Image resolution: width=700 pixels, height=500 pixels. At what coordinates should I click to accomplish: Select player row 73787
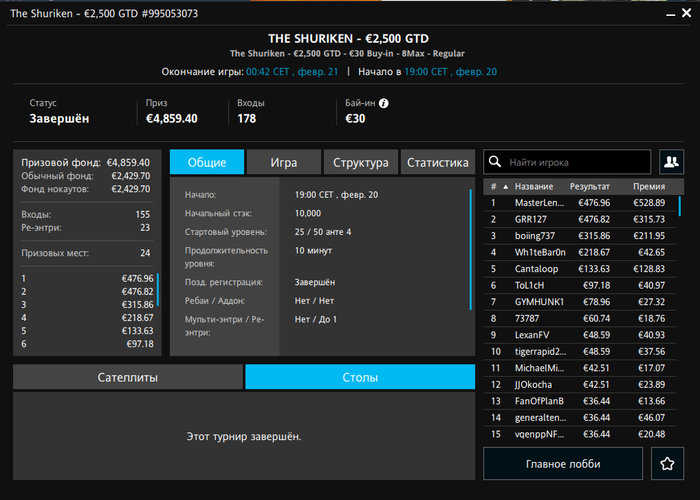pyautogui.click(x=579, y=318)
